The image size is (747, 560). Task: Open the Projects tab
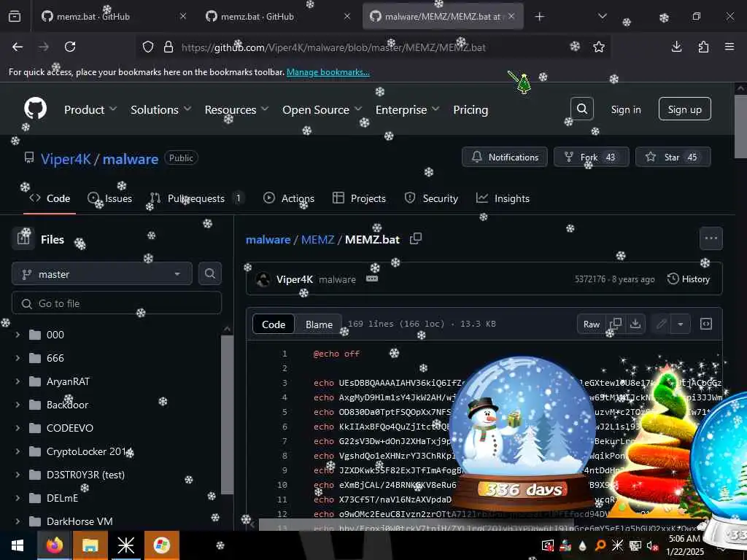coord(359,198)
